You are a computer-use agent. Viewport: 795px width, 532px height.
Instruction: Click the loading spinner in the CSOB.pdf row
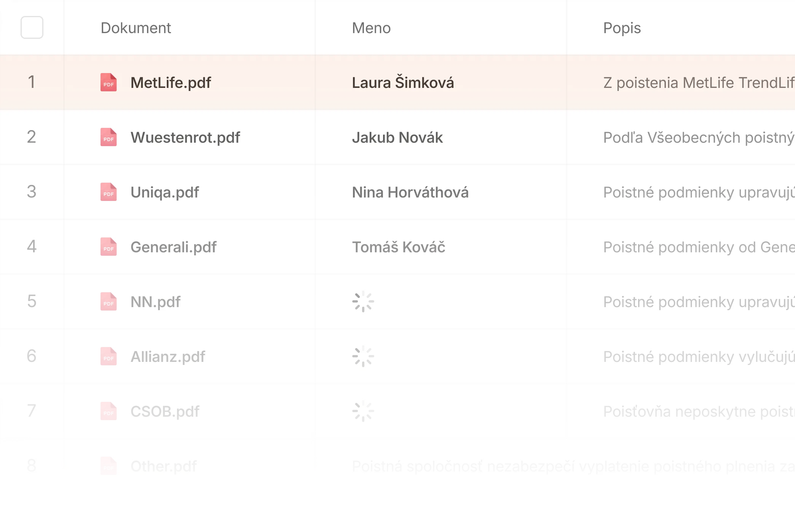363,411
